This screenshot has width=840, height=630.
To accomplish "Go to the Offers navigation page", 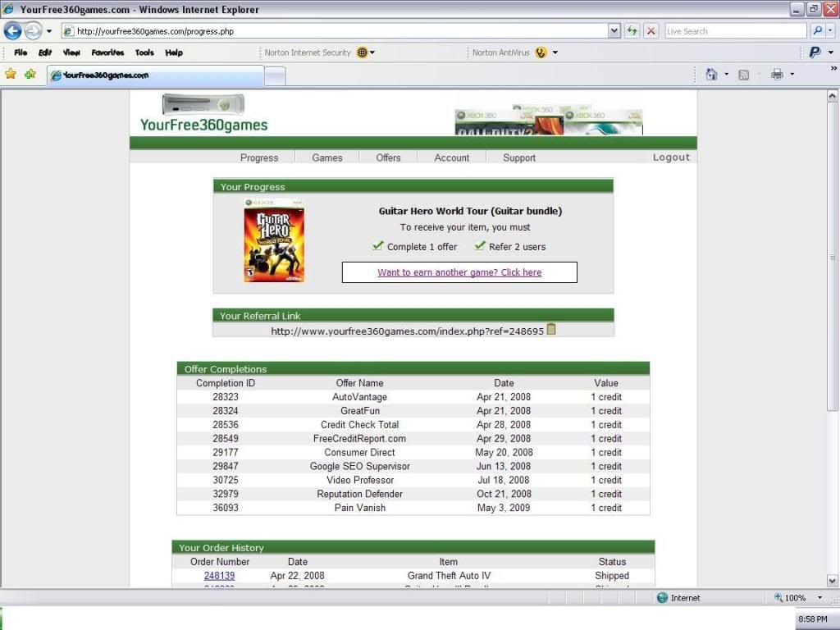I will coord(388,157).
